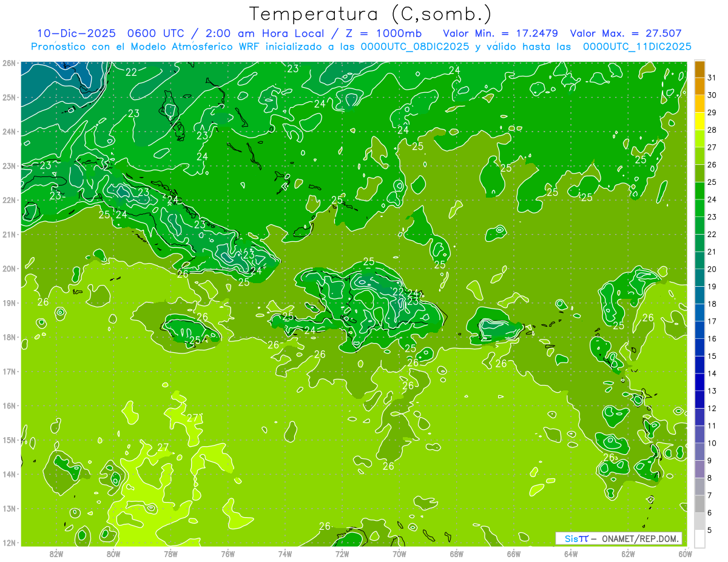The width and height of the screenshot is (728, 562).
Task: Click the legend value 20
Action: 712,269
